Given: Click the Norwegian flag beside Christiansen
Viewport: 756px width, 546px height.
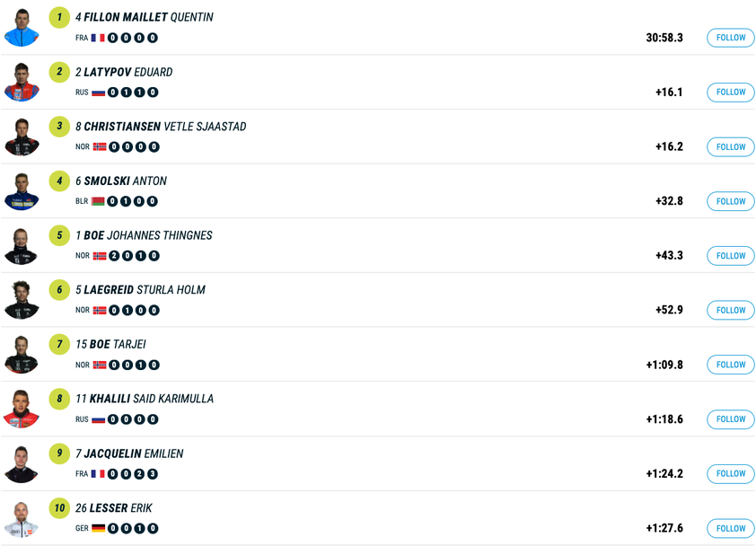Looking at the screenshot, I should (100, 146).
